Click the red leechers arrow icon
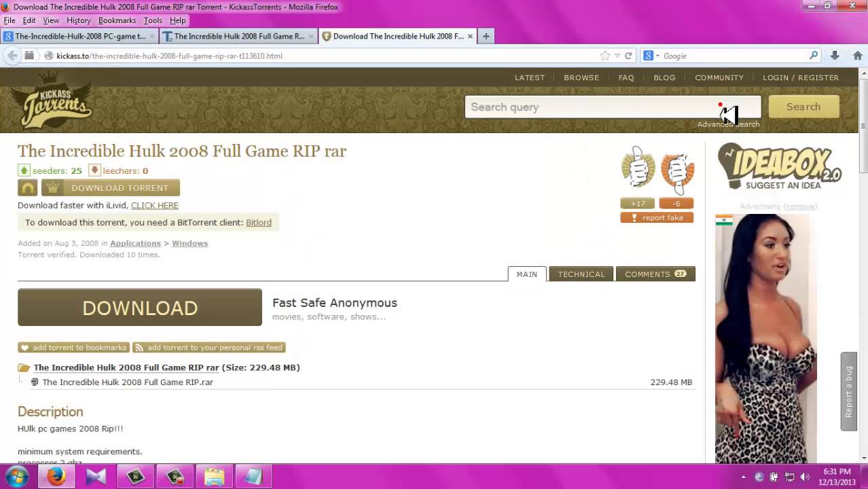 (x=94, y=170)
